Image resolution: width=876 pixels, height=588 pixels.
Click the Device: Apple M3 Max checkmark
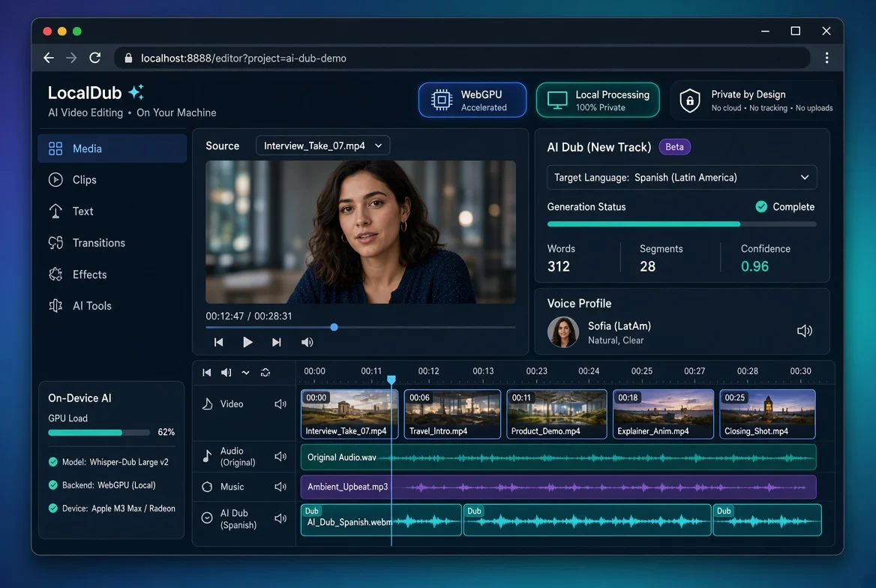[x=53, y=508]
